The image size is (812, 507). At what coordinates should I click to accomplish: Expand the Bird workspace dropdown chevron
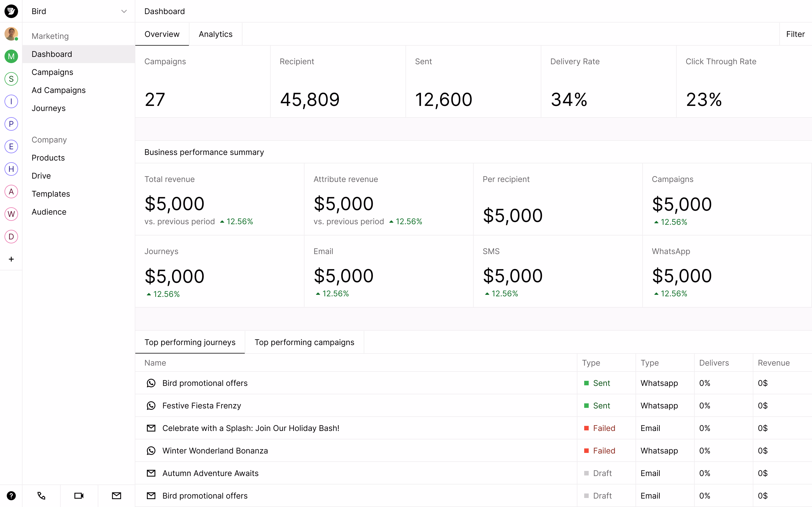tap(124, 11)
